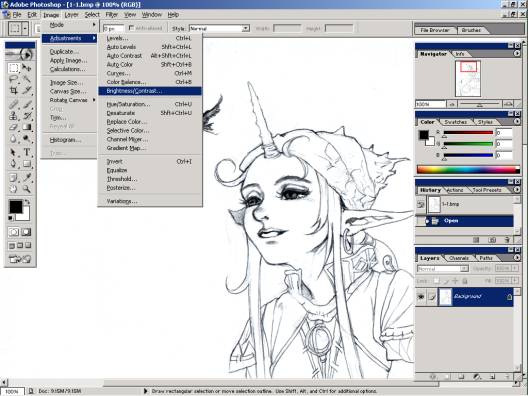528x396 pixels.
Task: Select the Notes tool
Action: 13,177
